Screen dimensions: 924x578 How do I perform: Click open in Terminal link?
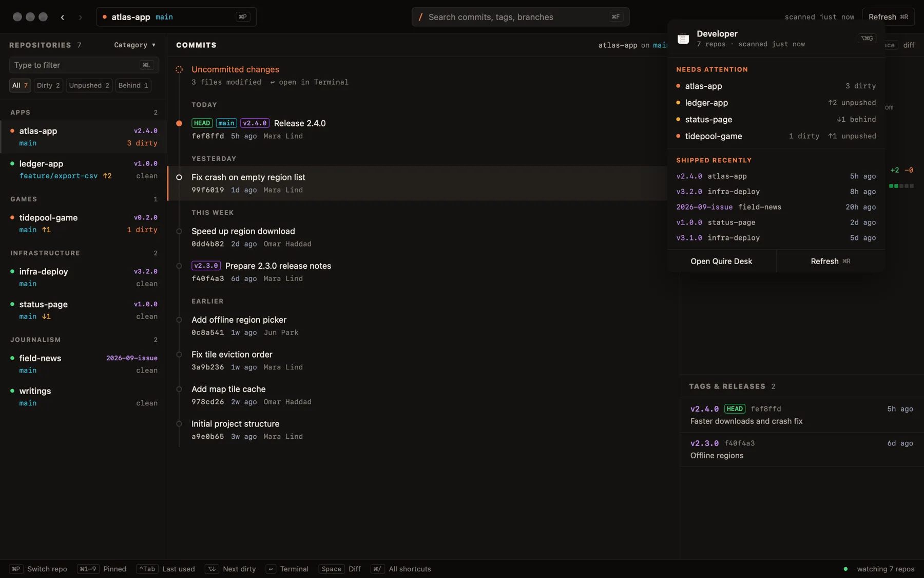(309, 82)
